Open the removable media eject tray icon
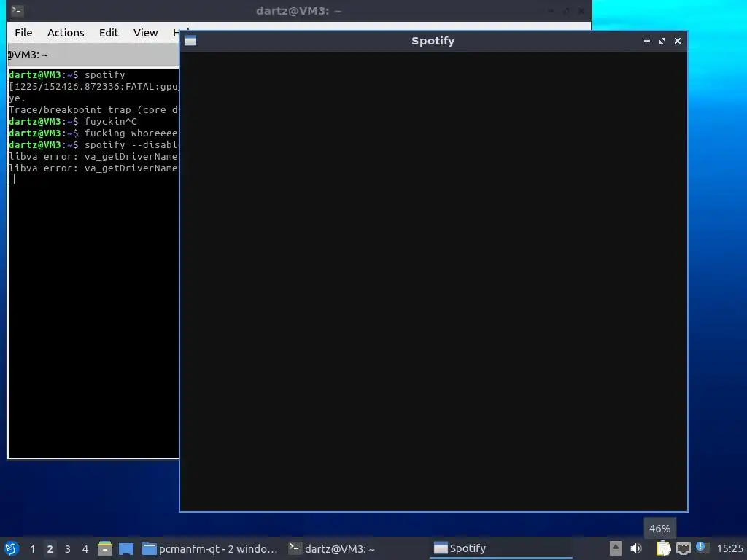Viewport: 747px width, 560px height. (x=616, y=548)
